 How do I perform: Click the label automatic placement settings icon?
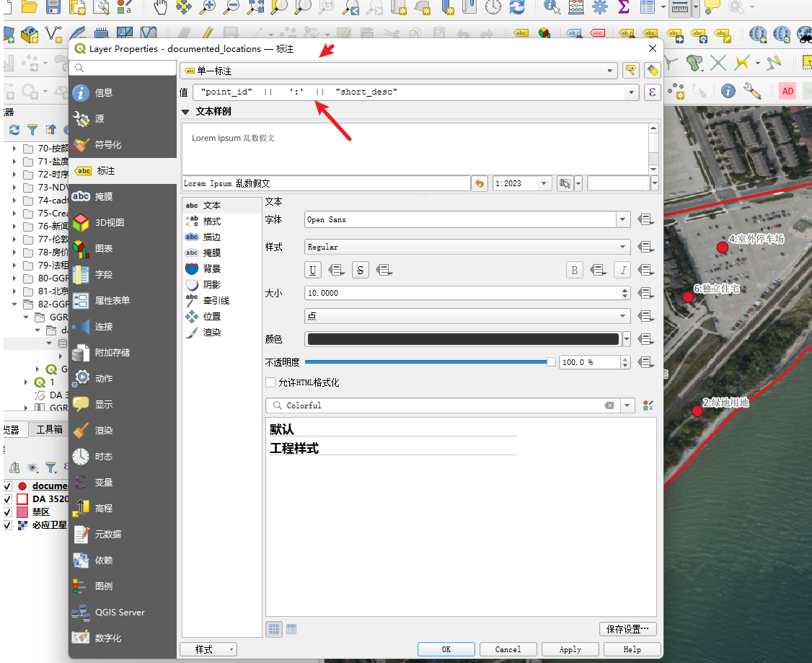pyautogui.click(x=653, y=71)
